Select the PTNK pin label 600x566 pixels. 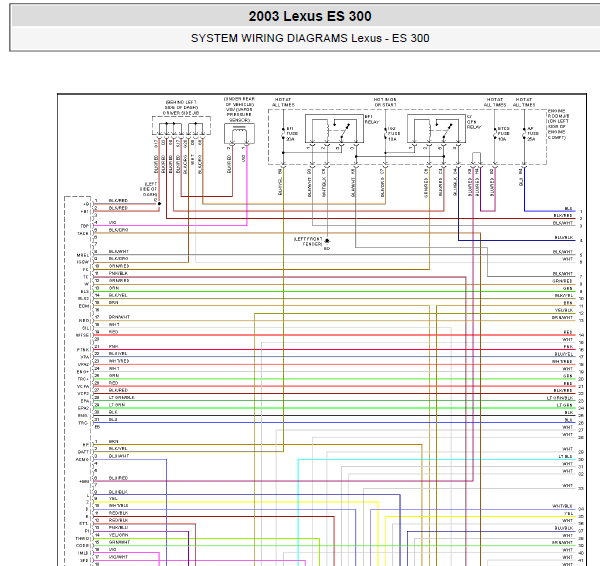pyautogui.click(x=83, y=350)
